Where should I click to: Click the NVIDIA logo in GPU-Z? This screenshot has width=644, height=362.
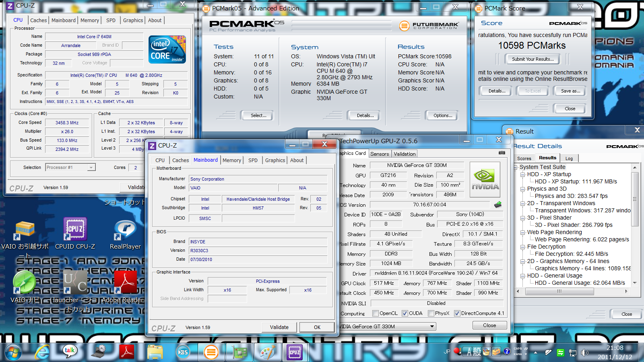coord(485,179)
